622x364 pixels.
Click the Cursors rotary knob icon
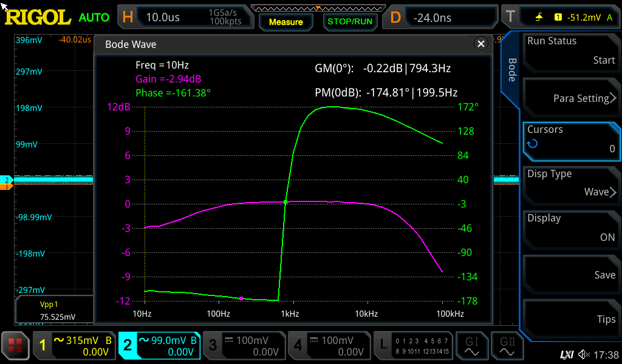click(533, 144)
